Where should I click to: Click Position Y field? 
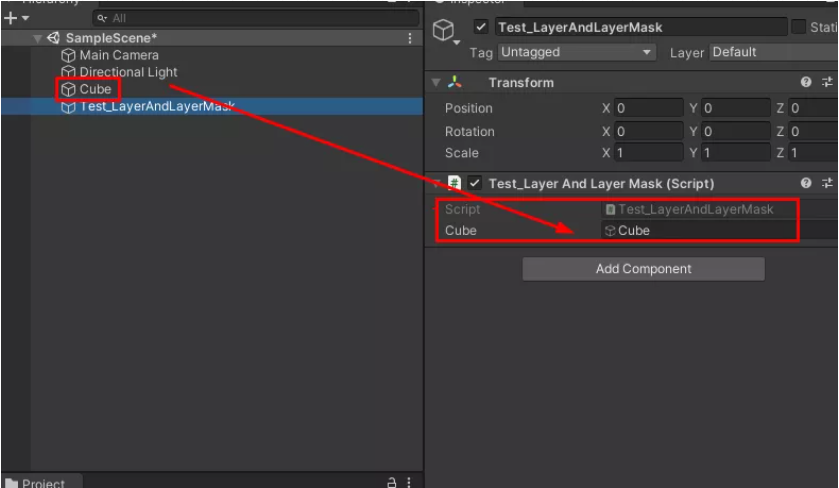736,108
